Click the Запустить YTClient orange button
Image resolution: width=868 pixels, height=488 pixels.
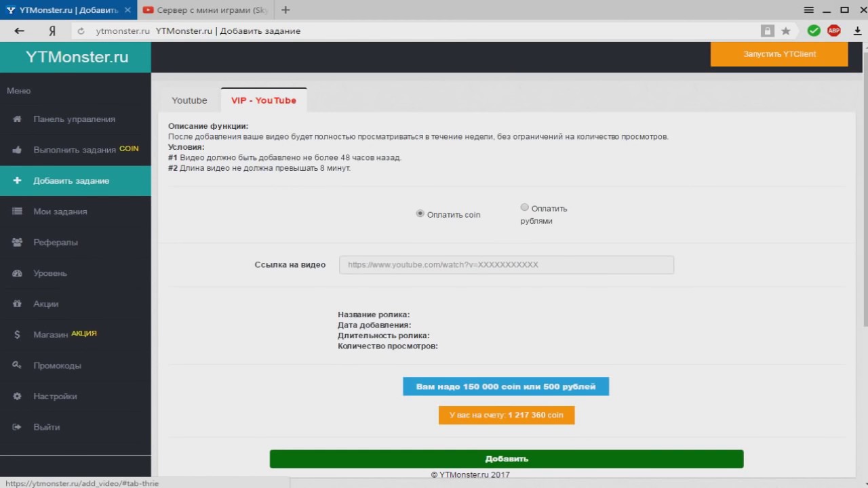[779, 54]
